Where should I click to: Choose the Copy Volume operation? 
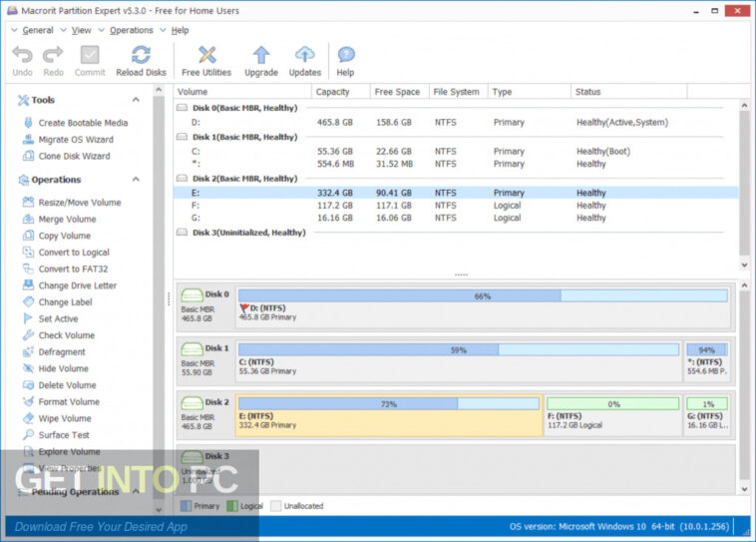point(57,236)
